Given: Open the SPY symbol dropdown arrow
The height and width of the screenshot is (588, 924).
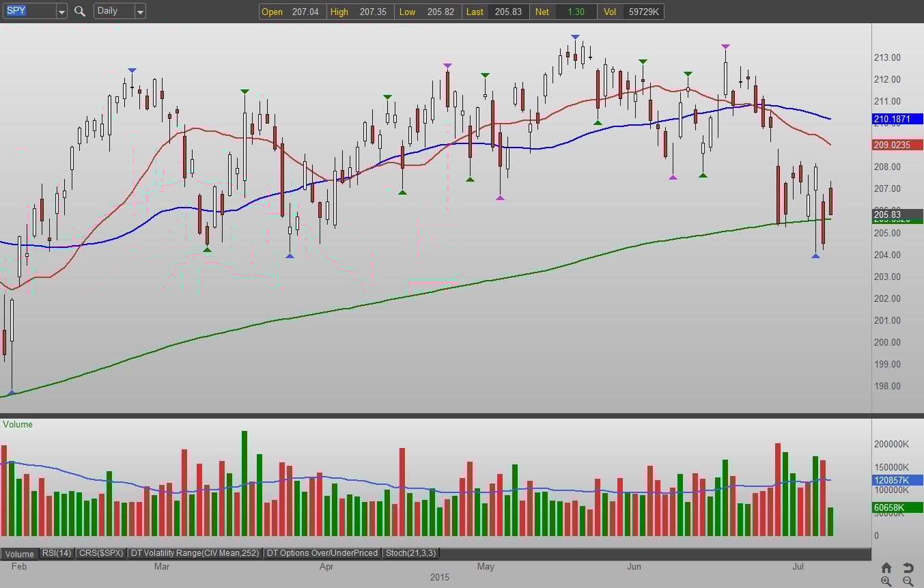Looking at the screenshot, I should tap(61, 11).
